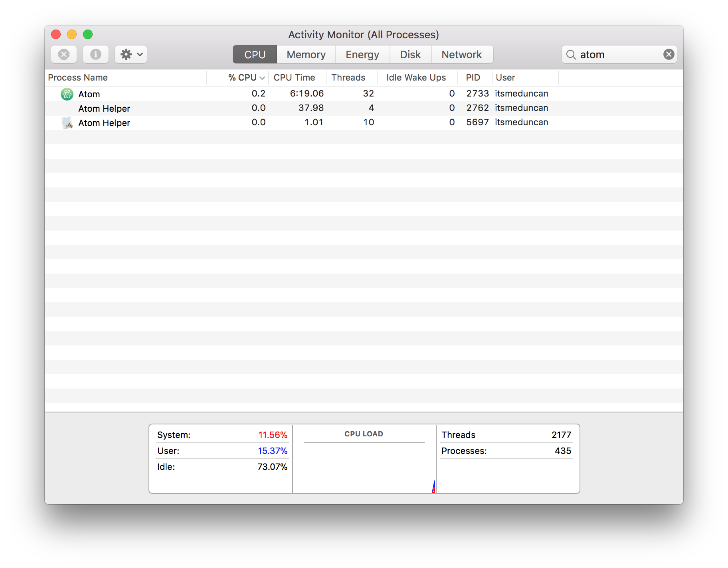Screen dimensions: 728x568
Task: Click the Threads value 32 for Atom
Action: click(x=368, y=93)
